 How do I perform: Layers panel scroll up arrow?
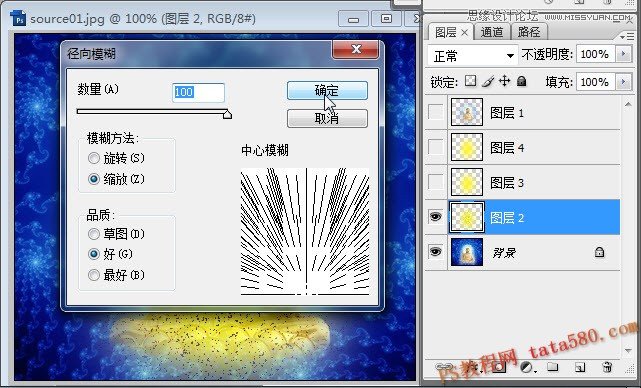click(628, 105)
